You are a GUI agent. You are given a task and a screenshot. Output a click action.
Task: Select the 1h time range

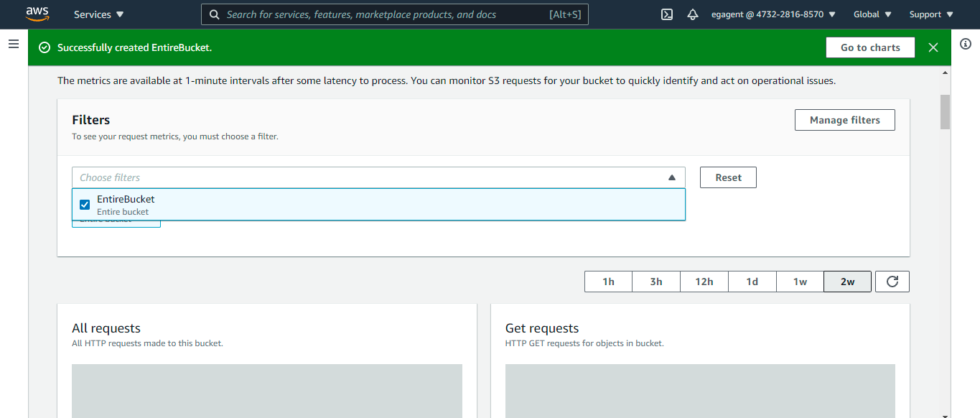(609, 282)
